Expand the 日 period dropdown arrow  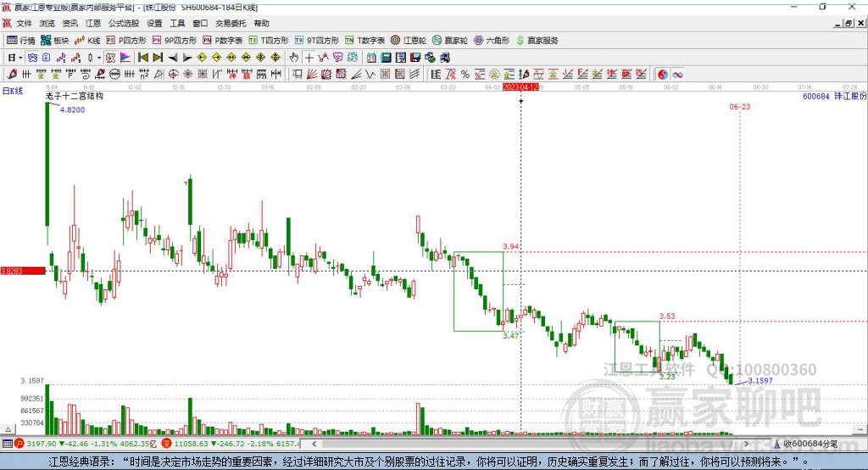(20, 58)
